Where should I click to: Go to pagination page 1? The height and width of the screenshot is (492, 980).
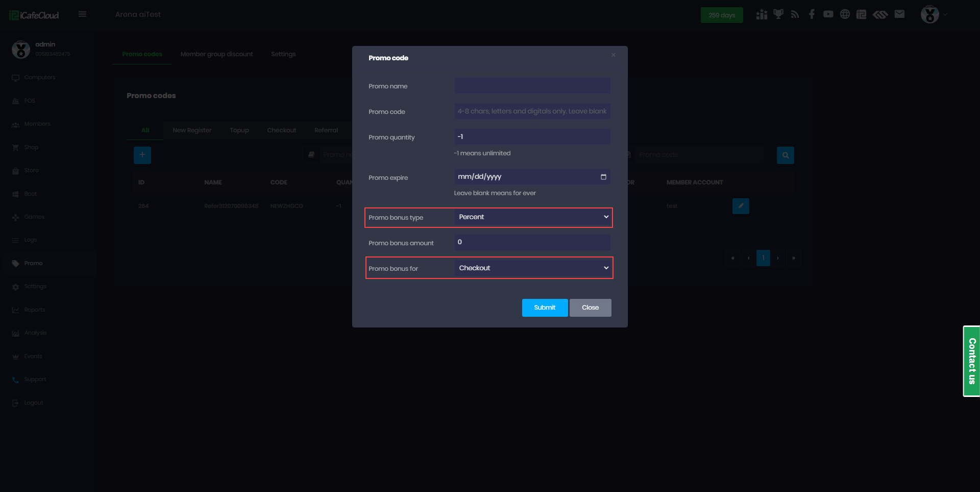tap(763, 258)
